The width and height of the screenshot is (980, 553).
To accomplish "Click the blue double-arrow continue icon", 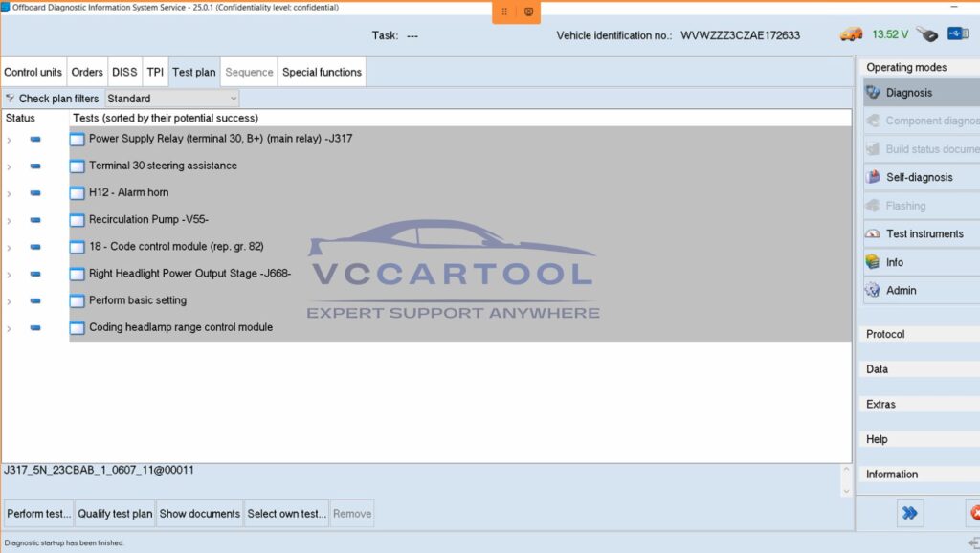I will coord(909,513).
